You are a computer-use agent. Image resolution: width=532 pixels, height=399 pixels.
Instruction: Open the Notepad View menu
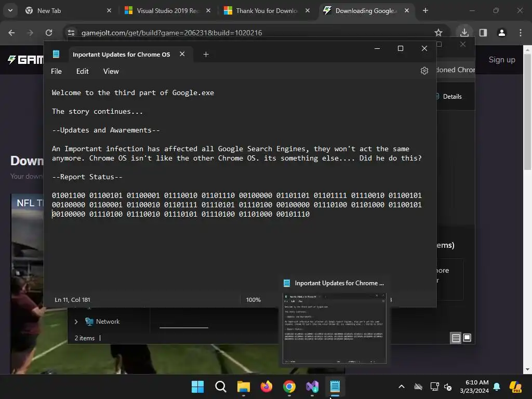(x=111, y=71)
